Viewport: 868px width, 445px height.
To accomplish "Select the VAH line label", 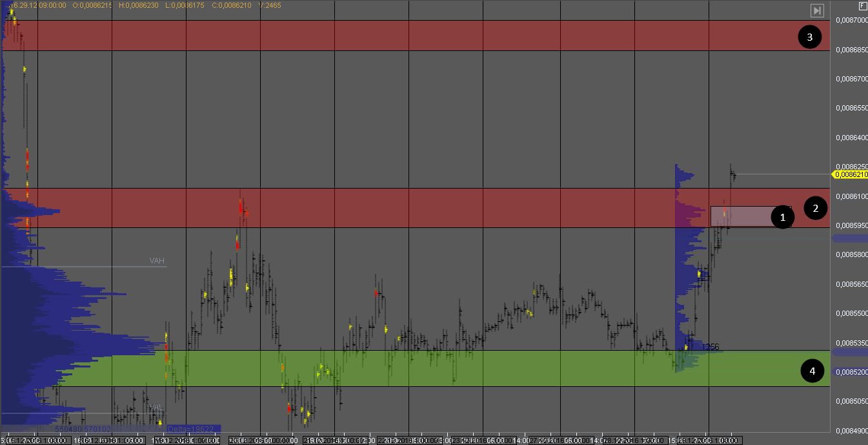I will tap(157, 261).
